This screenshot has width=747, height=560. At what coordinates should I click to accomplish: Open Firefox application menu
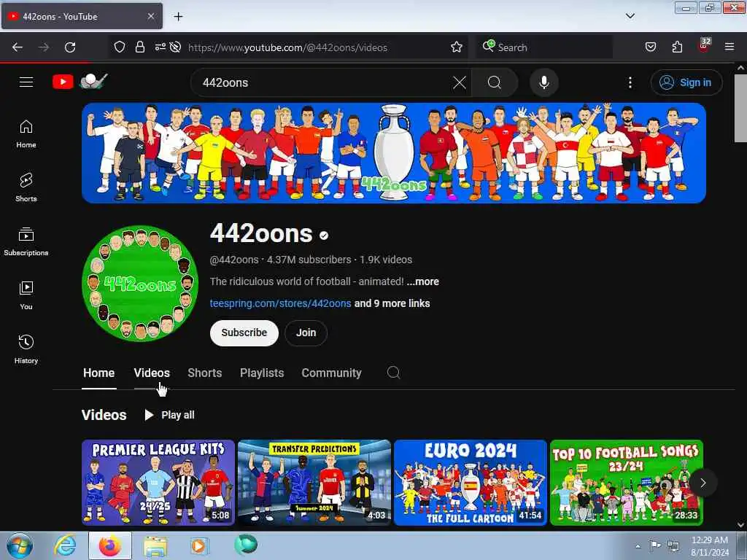pyautogui.click(x=729, y=47)
